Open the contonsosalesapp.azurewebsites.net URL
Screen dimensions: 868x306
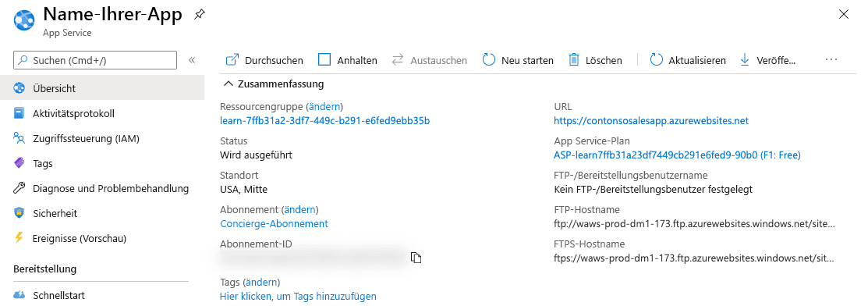pyautogui.click(x=651, y=120)
